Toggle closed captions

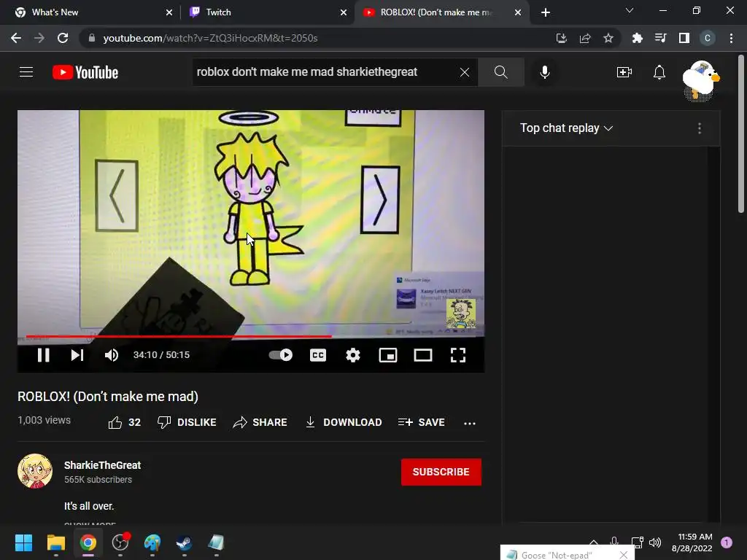coord(318,355)
